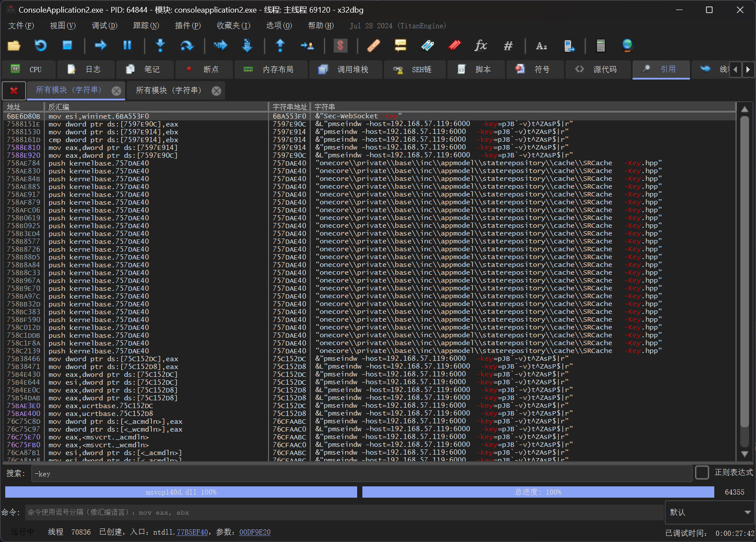This screenshot has height=542, width=756.
Task: Click the trace into toolbar icon
Action: [220, 45]
